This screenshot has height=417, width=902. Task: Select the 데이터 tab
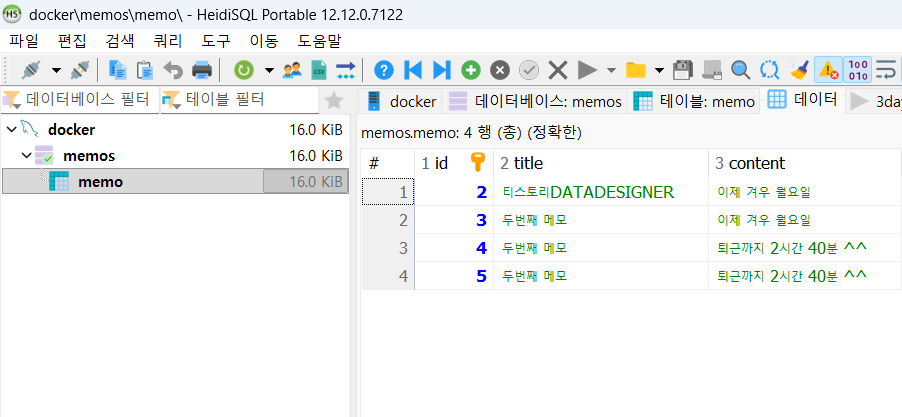click(802, 100)
